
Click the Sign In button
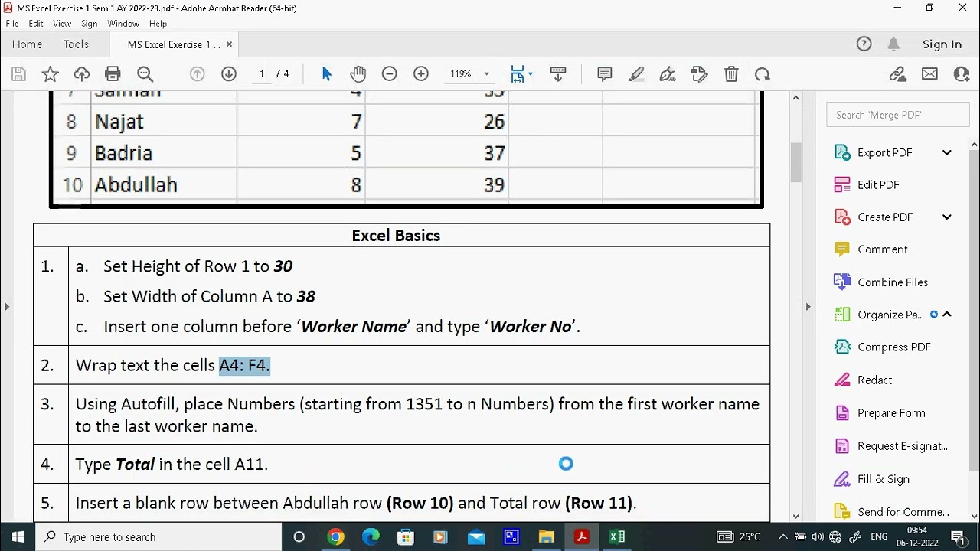942,44
